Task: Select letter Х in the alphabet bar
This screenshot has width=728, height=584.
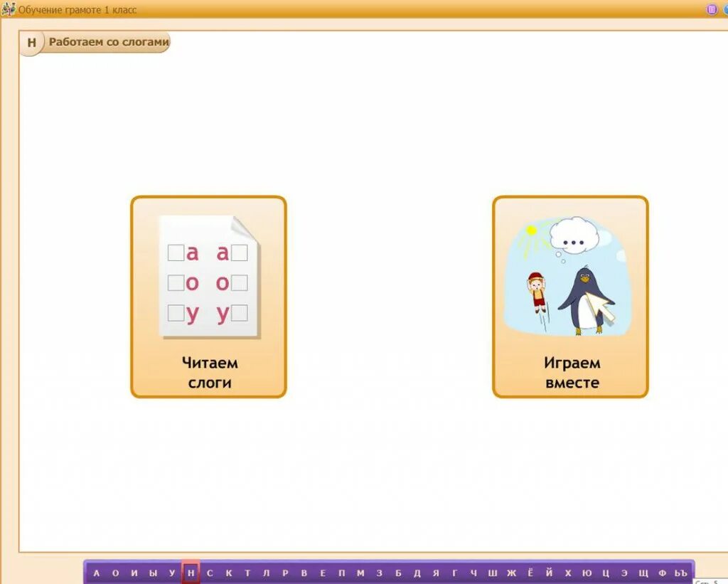Action: point(568,573)
